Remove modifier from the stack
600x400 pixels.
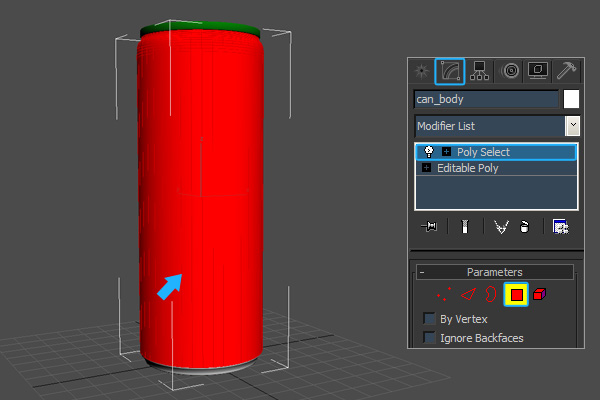(524, 226)
